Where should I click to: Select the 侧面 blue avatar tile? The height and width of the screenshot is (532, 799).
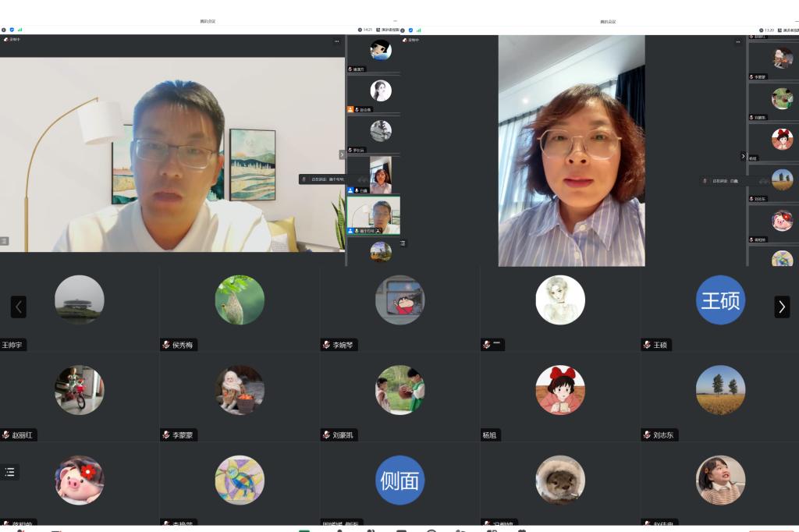pos(399,480)
